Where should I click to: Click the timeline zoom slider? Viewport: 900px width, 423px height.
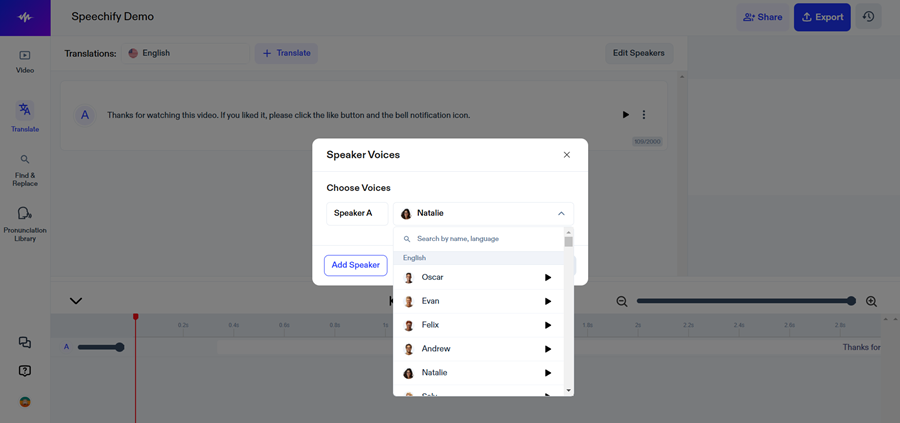(x=744, y=301)
